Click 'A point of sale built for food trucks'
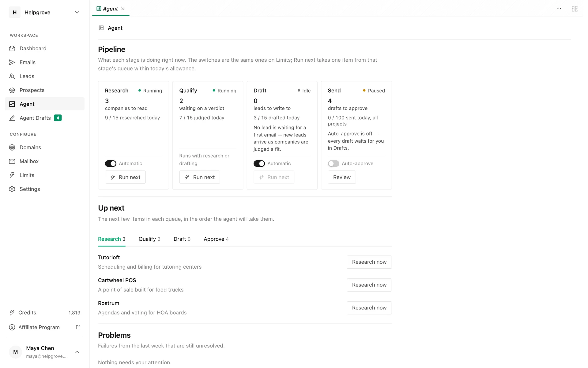The height and width of the screenshot is (368, 588). point(141,290)
